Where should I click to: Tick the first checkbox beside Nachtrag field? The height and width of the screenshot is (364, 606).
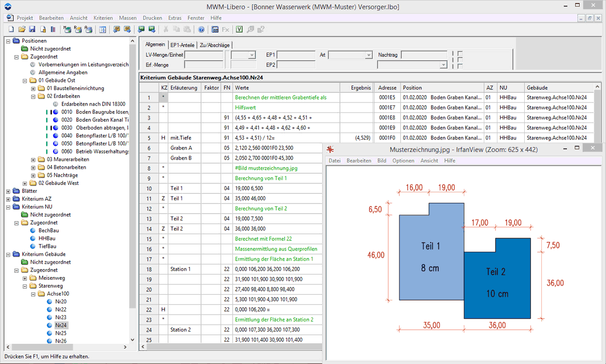tap(460, 54)
